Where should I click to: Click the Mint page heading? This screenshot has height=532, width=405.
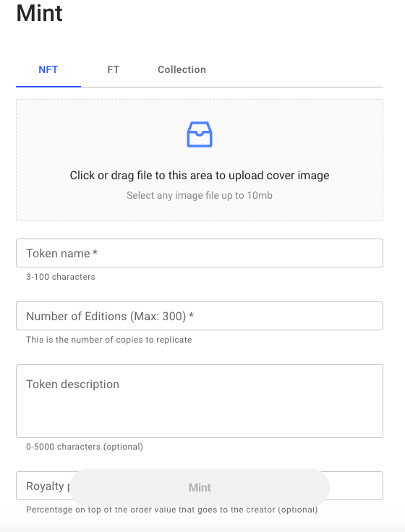(39, 13)
